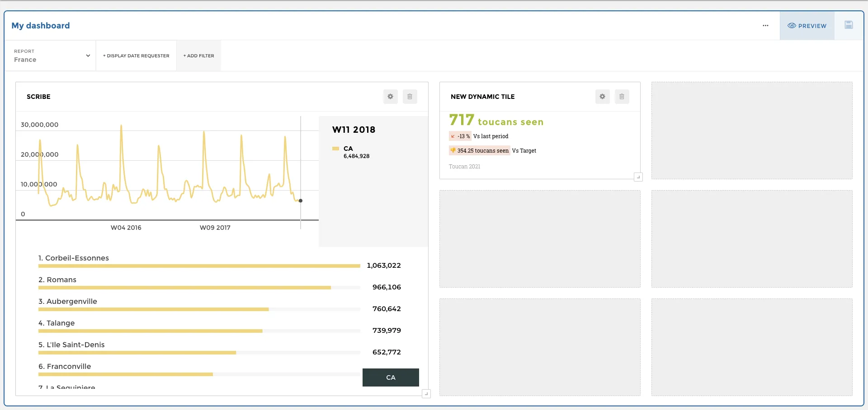
Task: Select the 2. Romans row
Action: pyautogui.click(x=220, y=283)
